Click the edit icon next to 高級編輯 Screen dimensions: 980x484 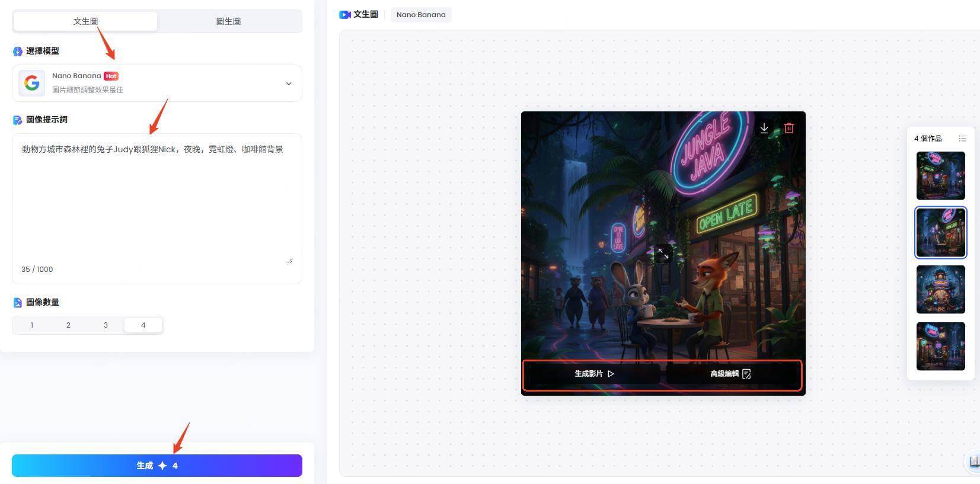pos(746,374)
